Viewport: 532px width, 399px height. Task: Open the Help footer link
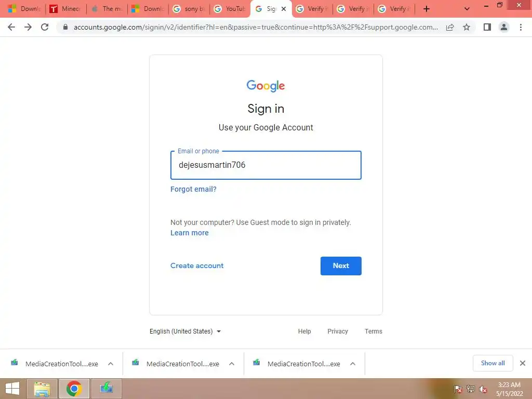(304, 331)
